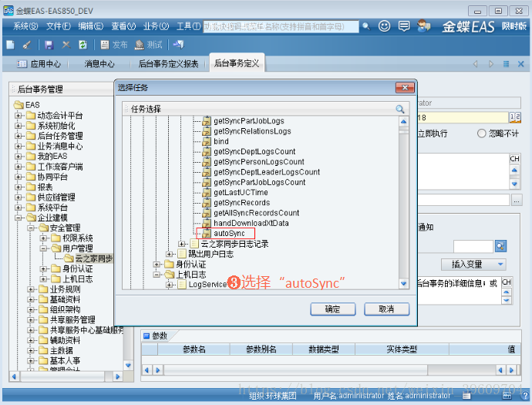The image size is (532, 405).
Task: Expand 身份认证 node in task dialog
Action: point(157,264)
